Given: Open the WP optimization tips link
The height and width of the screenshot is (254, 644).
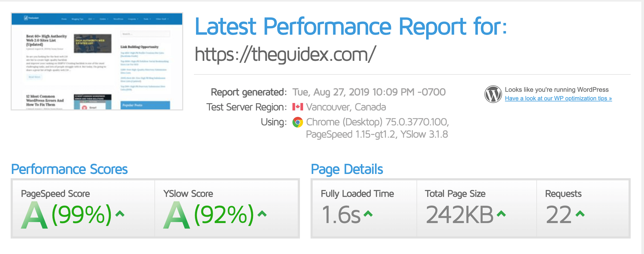Looking at the screenshot, I should tap(558, 98).
